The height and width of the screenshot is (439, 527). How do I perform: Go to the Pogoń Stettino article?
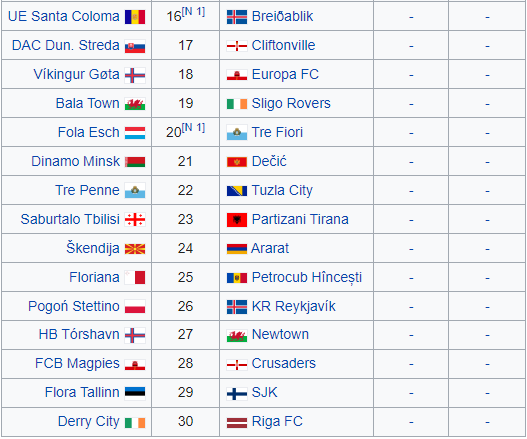pos(74,307)
